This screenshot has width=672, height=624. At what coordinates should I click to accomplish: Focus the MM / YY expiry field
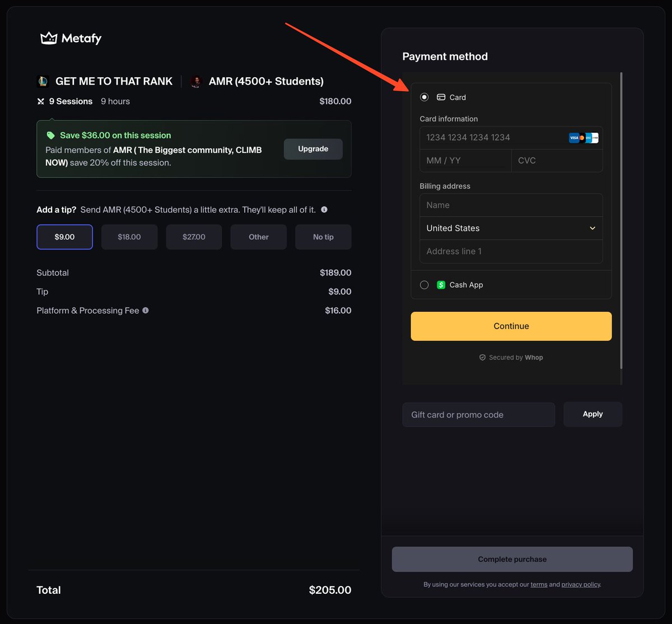[465, 161]
